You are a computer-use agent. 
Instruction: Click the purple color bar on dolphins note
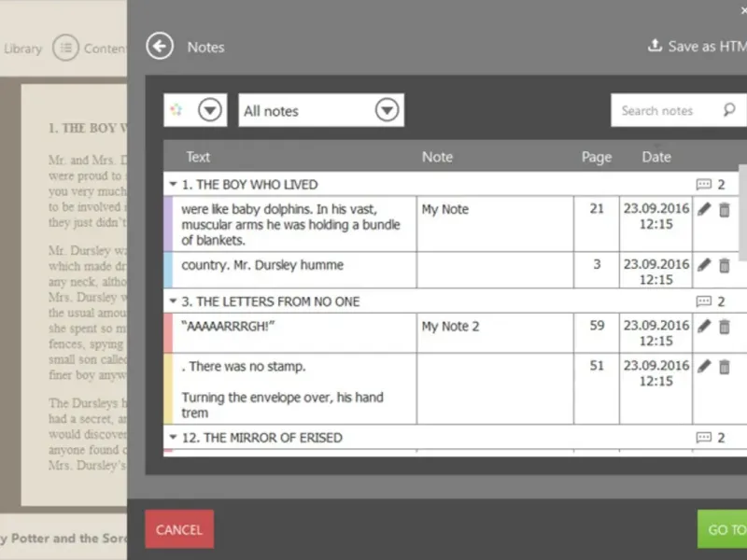pos(168,224)
